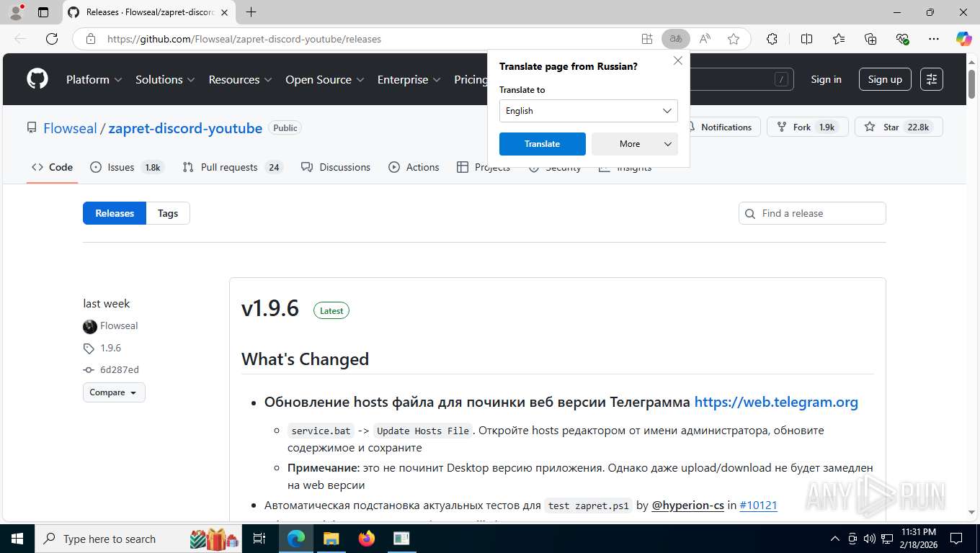The height and width of the screenshot is (553, 980).
Task: Click the Sign in link
Action: pos(826,79)
